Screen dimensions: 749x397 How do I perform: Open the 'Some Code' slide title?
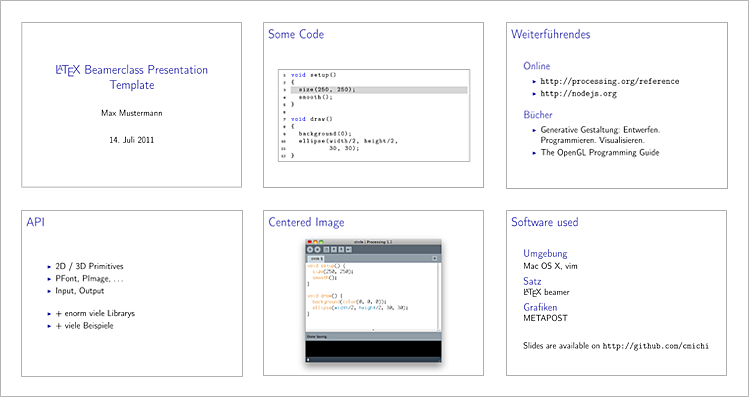point(296,34)
